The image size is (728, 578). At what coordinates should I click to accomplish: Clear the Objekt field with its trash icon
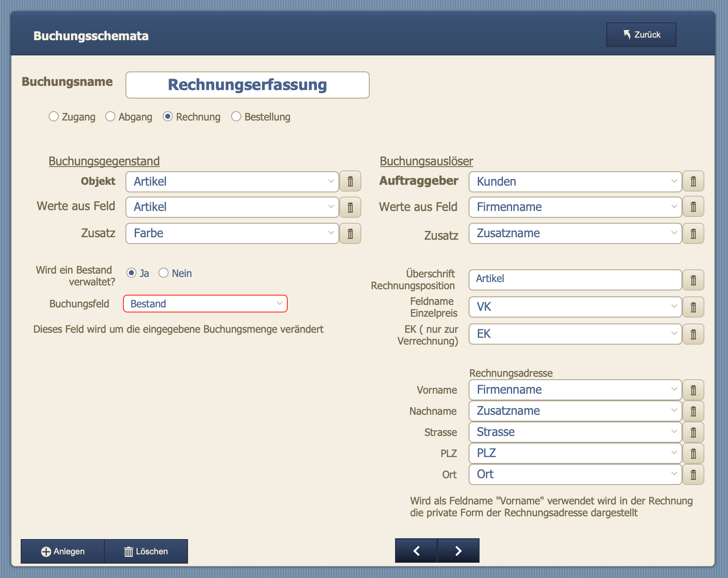(350, 182)
